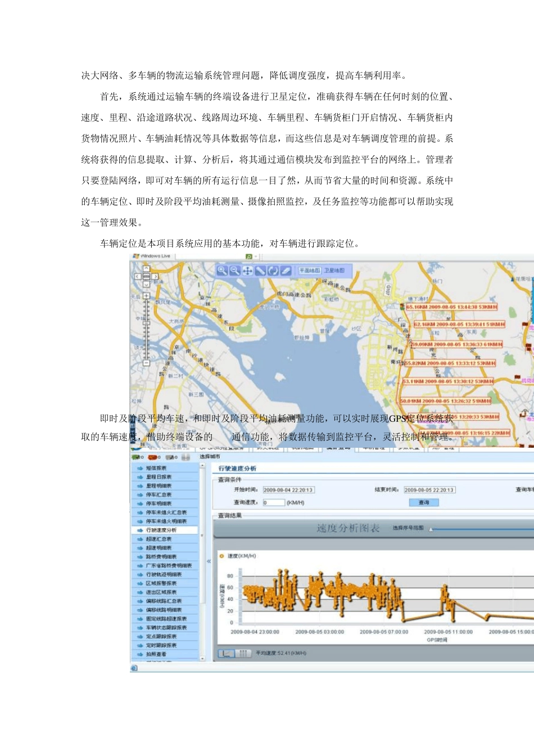Click the 55.82KM 13:33:12 track label
Image resolution: width=534 pixels, height=756 pixels.
451,363
